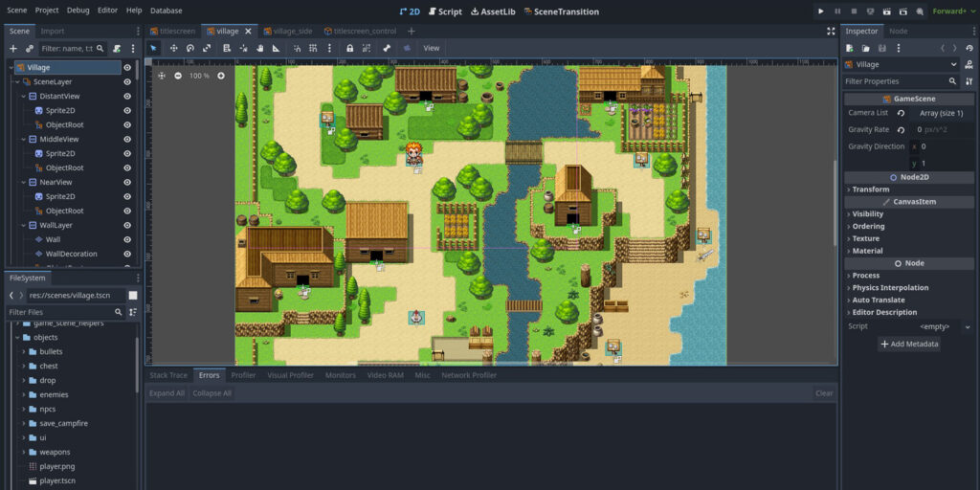Lock the selected node with padlock icon
The height and width of the screenshot is (490, 980).
pos(350,48)
